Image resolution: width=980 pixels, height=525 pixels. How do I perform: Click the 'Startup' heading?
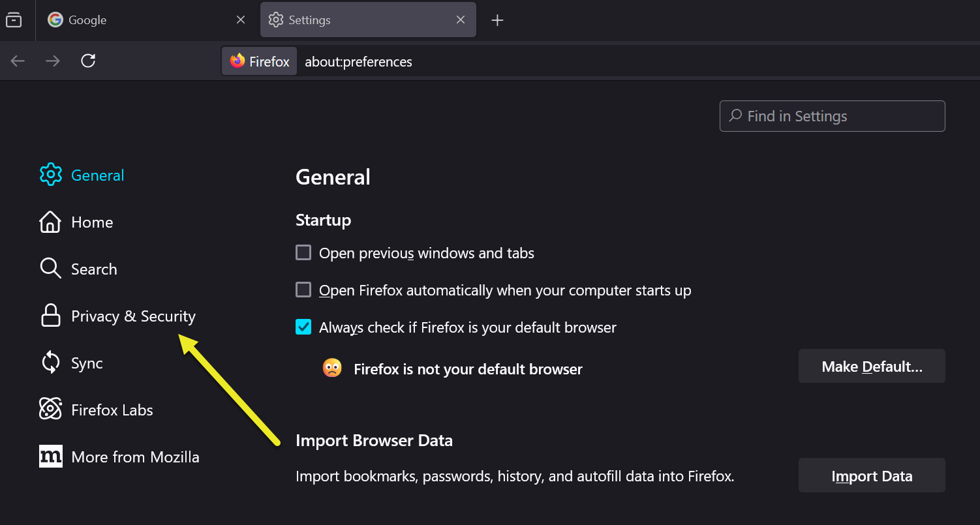click(x=323, y=220)
